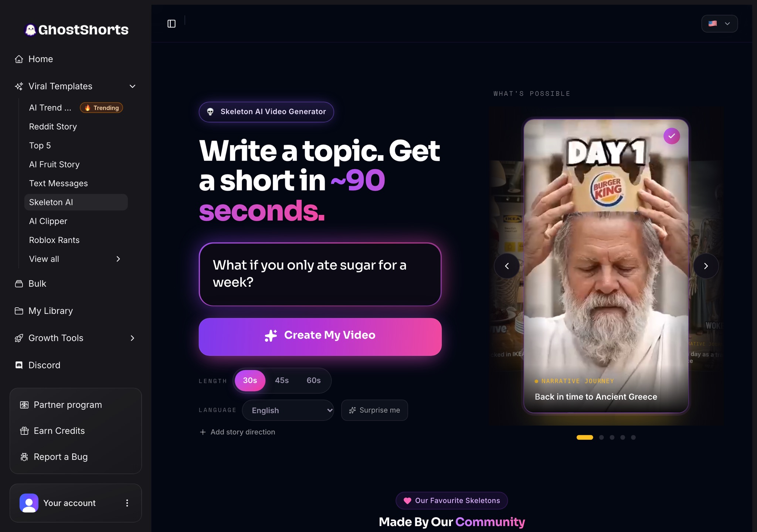Screen dimensions: 757x532
Task: Click the topic input text box
Action: click(320, 274)
